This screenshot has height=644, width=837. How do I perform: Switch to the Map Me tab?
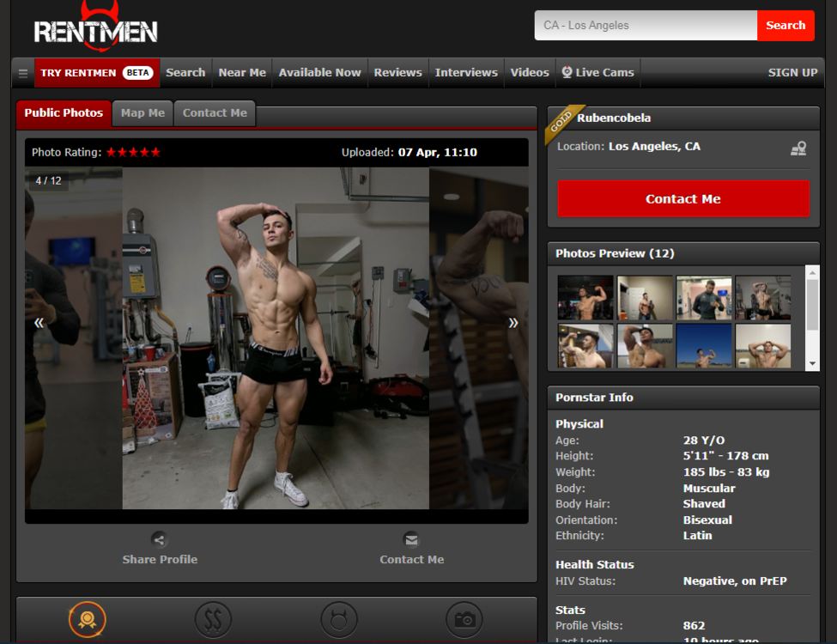tap(143, 113)
